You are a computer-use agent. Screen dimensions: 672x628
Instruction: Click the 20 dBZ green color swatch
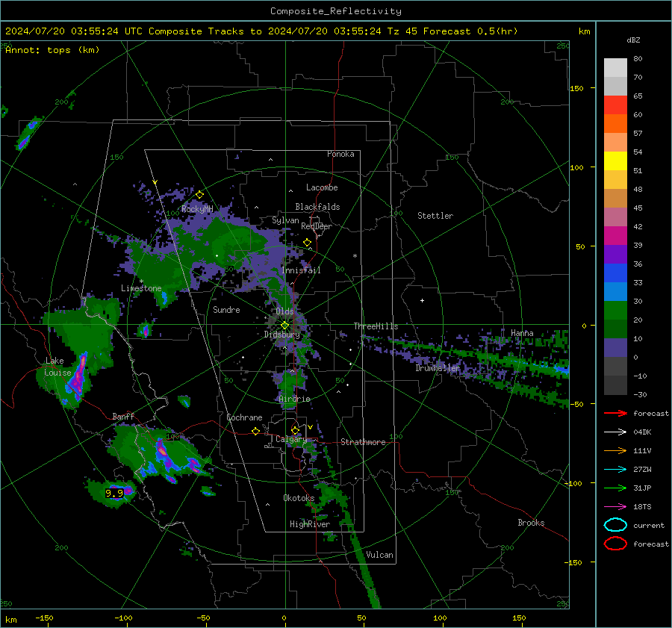(615, 311)
